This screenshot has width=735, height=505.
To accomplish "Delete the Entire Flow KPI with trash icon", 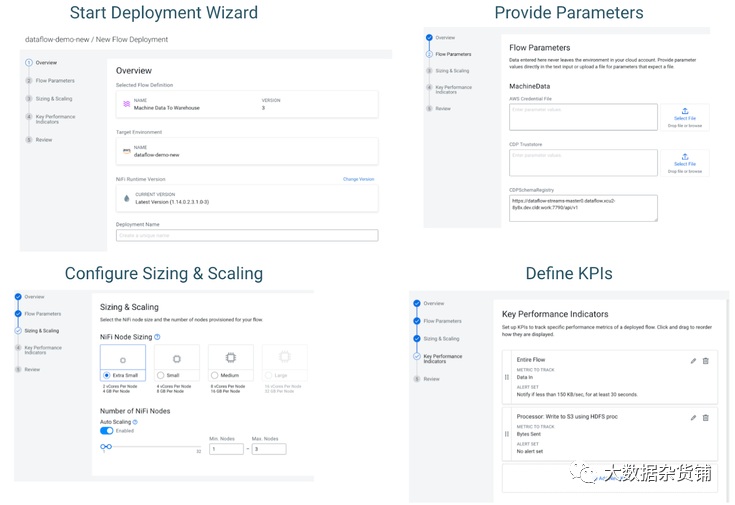I will [705, 361].
